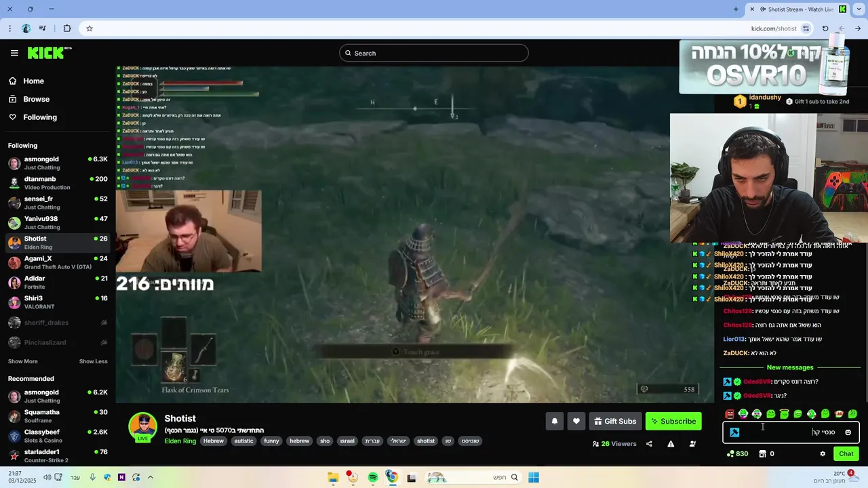Open Browse in the sidebar
This screenshot has height=488, width=868.
pyautogui.click(x=36, y=99)
